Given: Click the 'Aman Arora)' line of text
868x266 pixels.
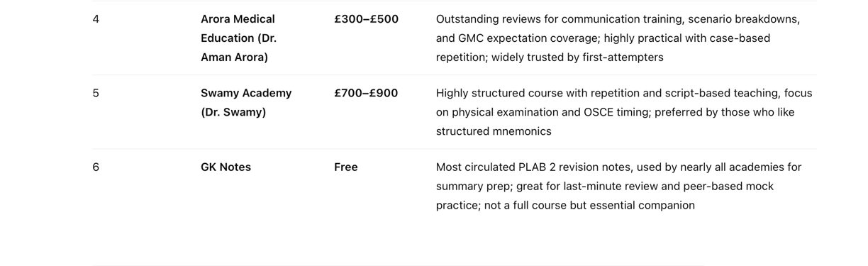Looking at the screenshot, I should tap(234, 57).
